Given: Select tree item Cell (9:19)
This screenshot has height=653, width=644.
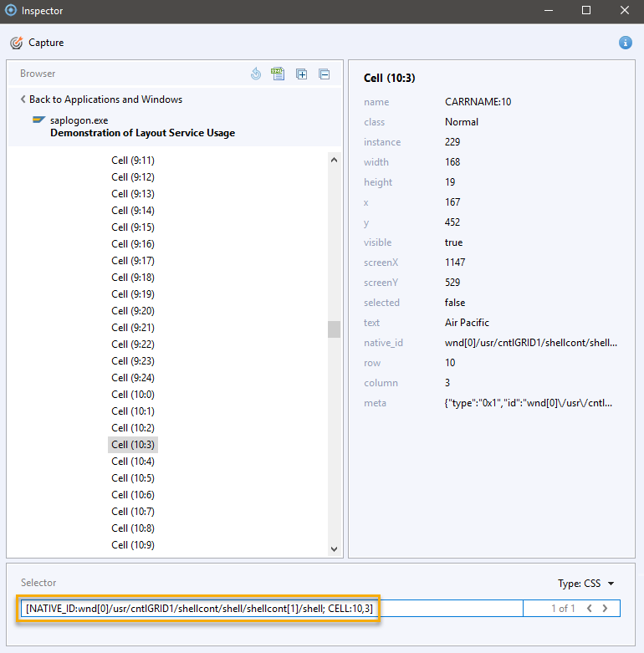Looking at the screenshot, I should click(x=133, y=294).
